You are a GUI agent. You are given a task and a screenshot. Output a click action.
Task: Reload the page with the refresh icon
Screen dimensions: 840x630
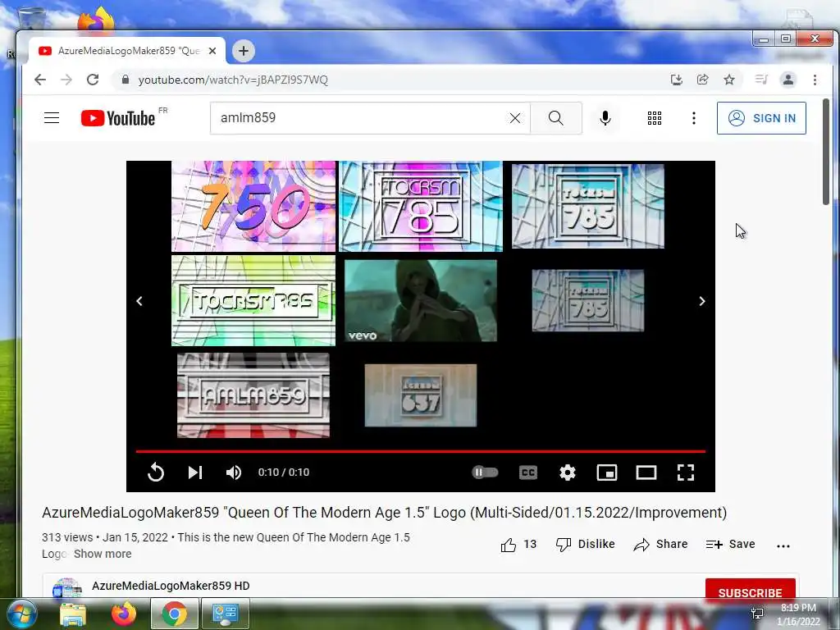(x=93, y=80)
